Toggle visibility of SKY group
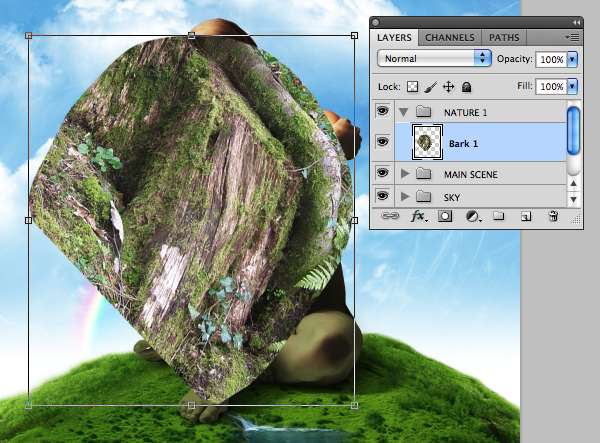Screen dimensions: 600x443 coord(382,196)
